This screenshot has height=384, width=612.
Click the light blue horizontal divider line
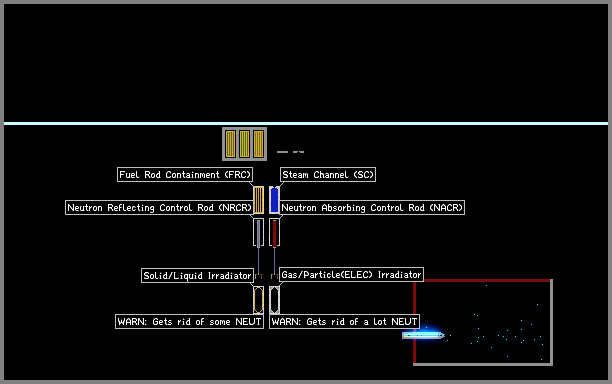coord(306,124)
